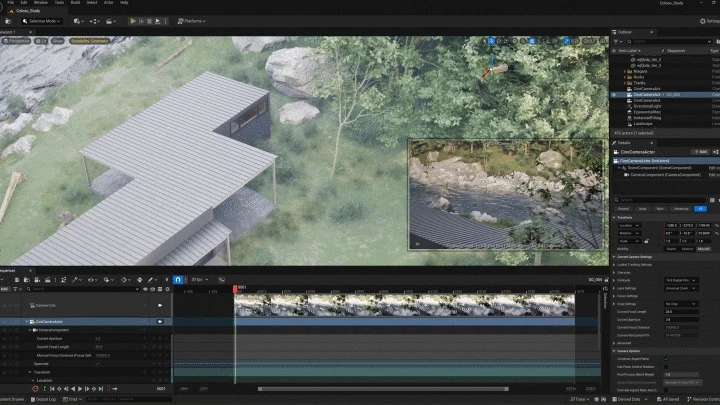Click the Add component button in Details
720x405 pixels.
701,152
